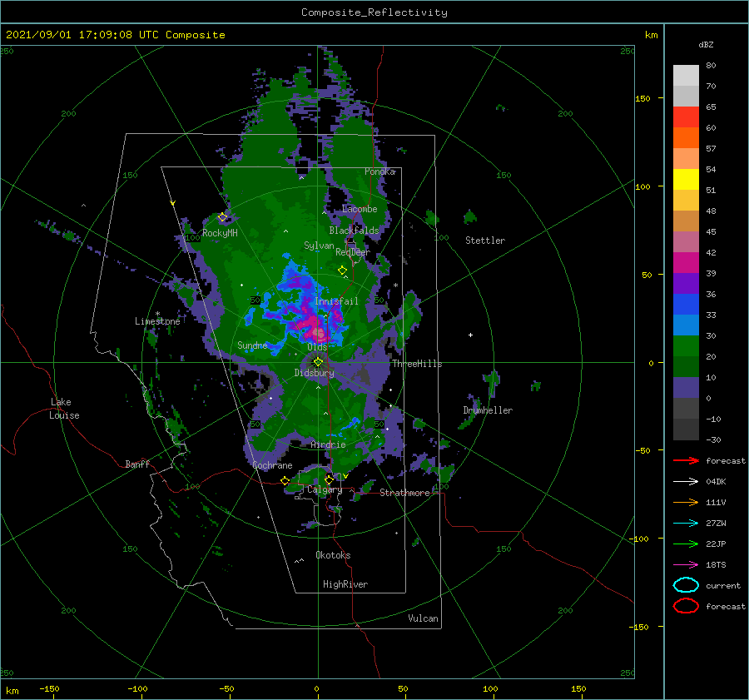Click the red 'forecast' ellipse symbol
This screenshot has width=749, height=700.
pos(686,606)
